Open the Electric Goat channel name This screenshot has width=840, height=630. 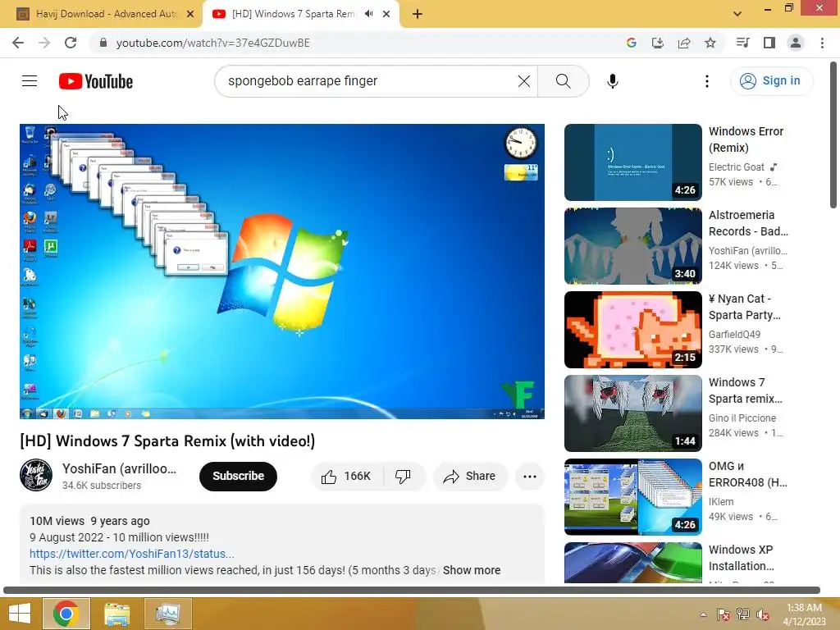click(736, 167)
